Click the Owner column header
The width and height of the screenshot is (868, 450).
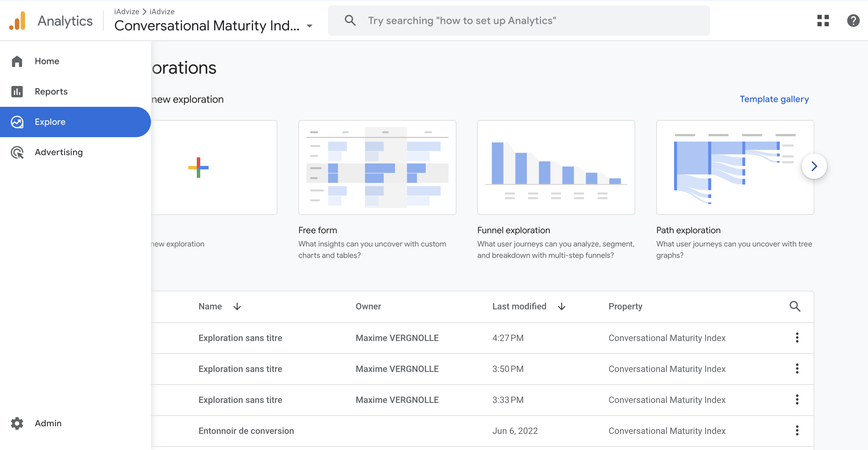368,307
